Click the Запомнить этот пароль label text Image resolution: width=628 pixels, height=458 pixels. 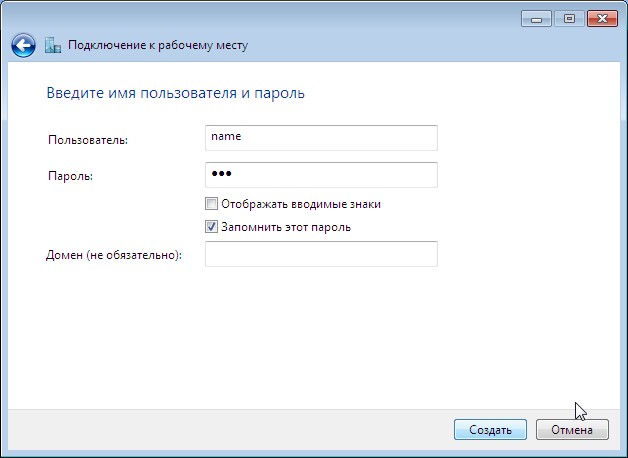click(x=286, y=227)
